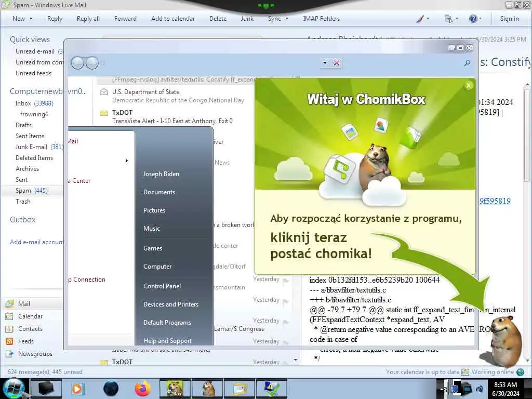Click the Working online status globe icon
The height and width of the screenshot is (399, 532).
click(x=520, y=372)
